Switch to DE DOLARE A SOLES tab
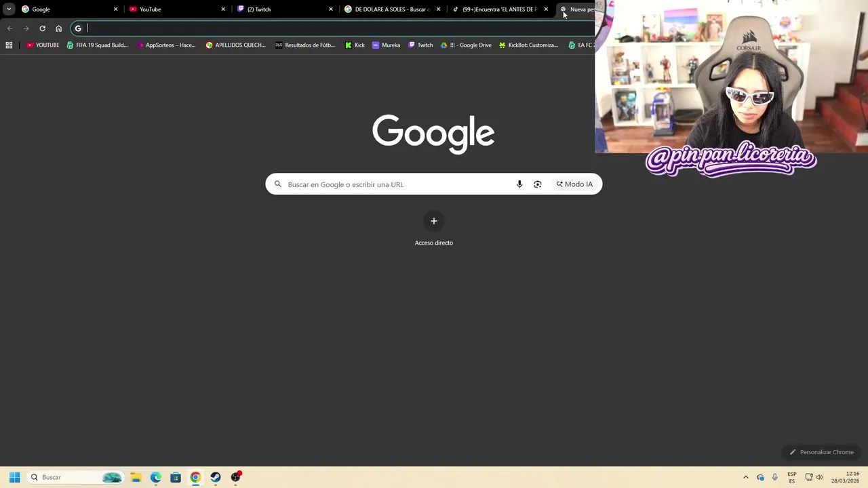The image size is (868, 488). pos(393,9)
